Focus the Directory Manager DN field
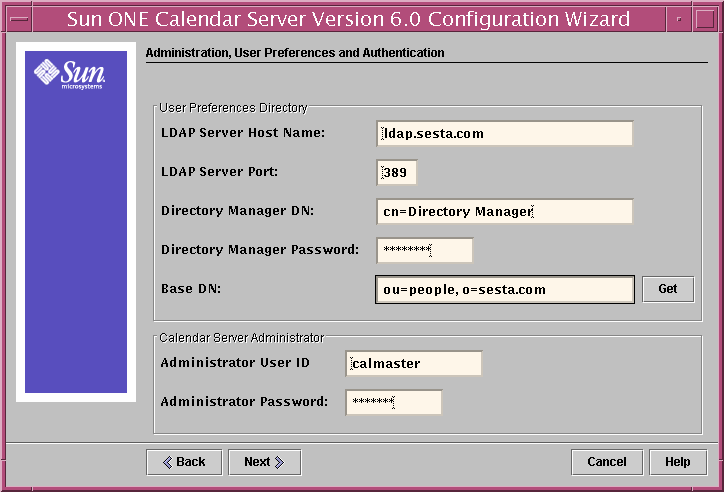724x492 pixels. (x=505, y=211)
